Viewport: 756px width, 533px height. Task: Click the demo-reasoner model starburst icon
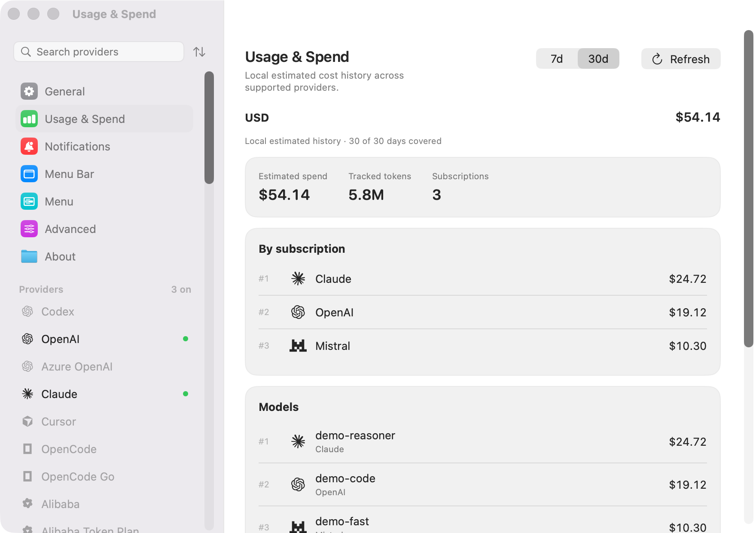click(298, 441)
